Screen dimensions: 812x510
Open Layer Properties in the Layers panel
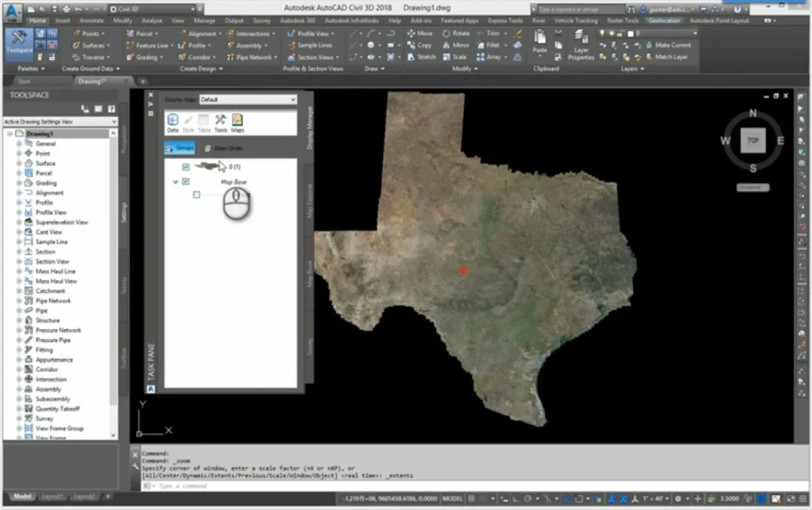580,45
